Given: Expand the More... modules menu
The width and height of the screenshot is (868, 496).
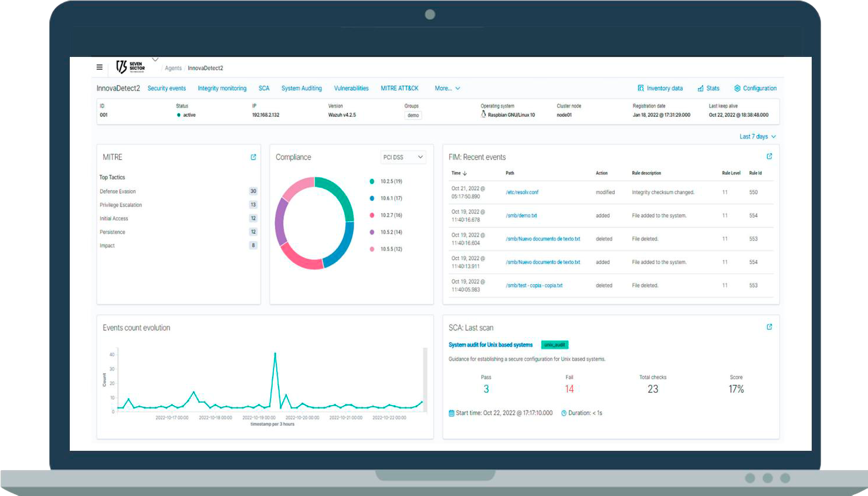Looking at the screenshot, I should (447, 88).
